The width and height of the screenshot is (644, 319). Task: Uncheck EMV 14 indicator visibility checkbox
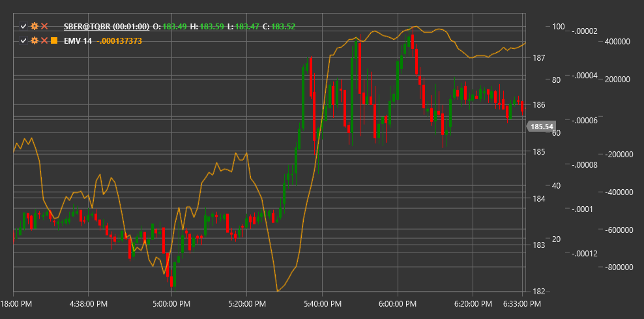24,40
